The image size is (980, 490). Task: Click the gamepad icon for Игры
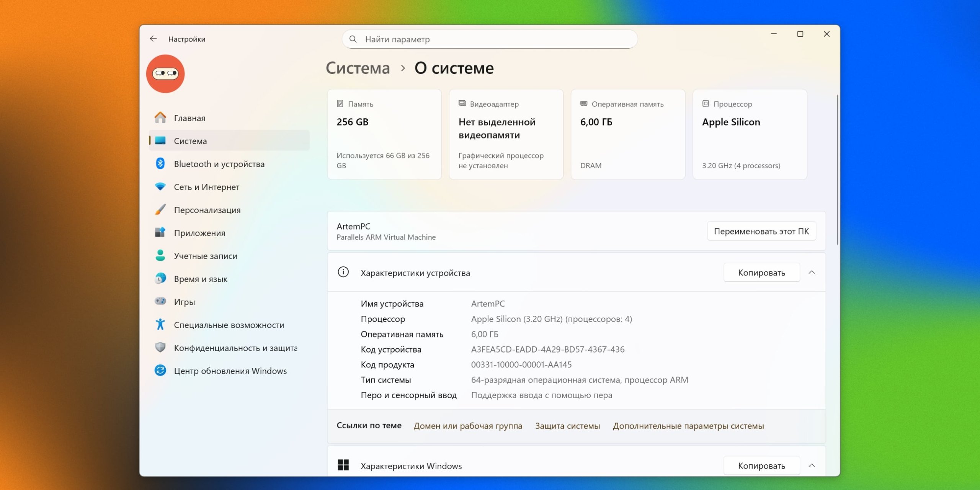pyautogui.click(x=160, y=302)
